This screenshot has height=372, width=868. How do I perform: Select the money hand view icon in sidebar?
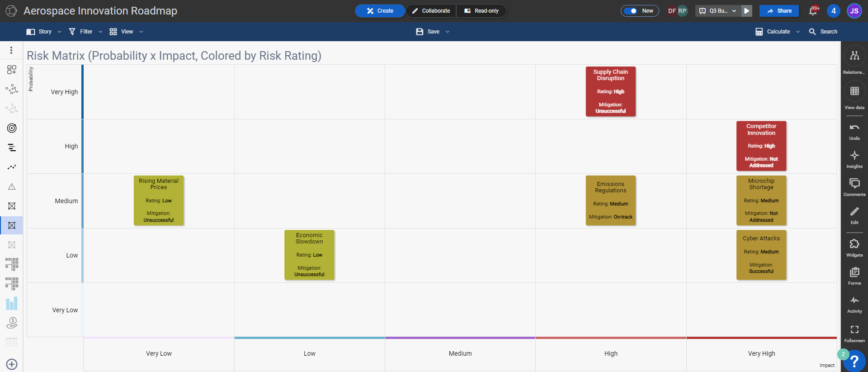click(12, 323)
